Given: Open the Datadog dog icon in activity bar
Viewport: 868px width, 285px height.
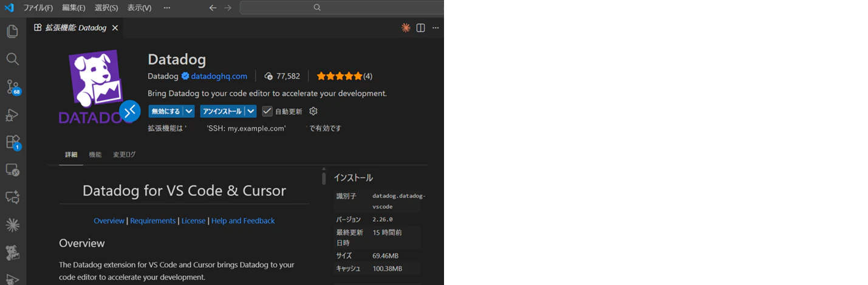Looking at the screenshot, I should pyautogui.click(x=12, y=252).
